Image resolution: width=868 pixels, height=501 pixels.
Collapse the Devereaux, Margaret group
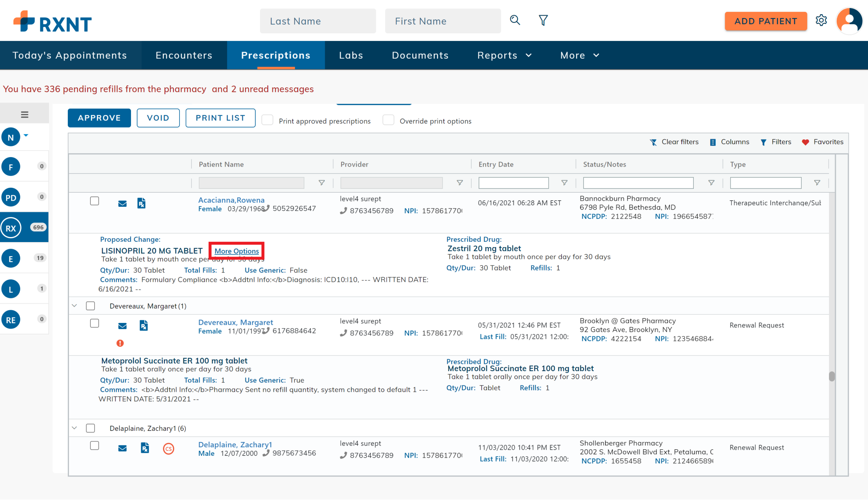pyautogui.click(x=75, y=306)
